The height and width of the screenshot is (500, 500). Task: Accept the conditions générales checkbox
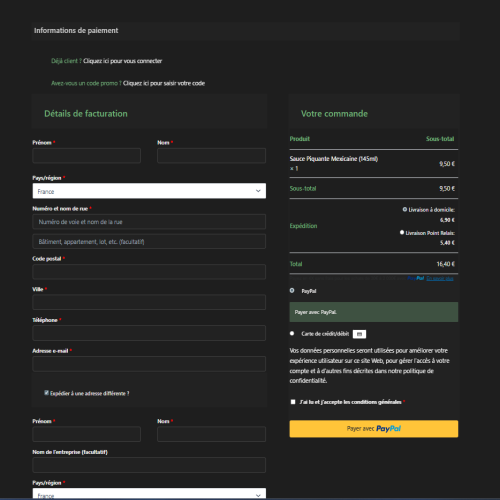293,402
